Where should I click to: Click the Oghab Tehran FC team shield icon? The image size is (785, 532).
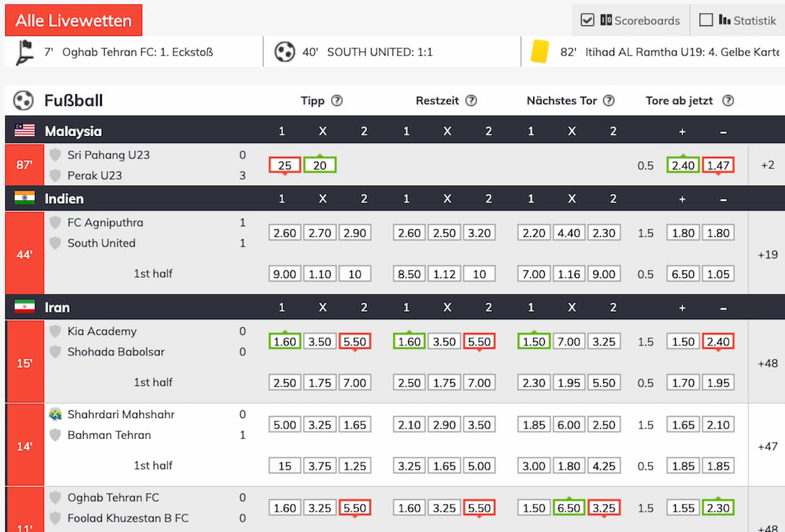click(56, 497)
